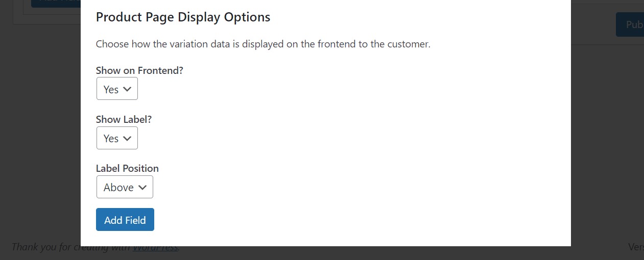Click the partially visible Publish button

tap(630, 24)
